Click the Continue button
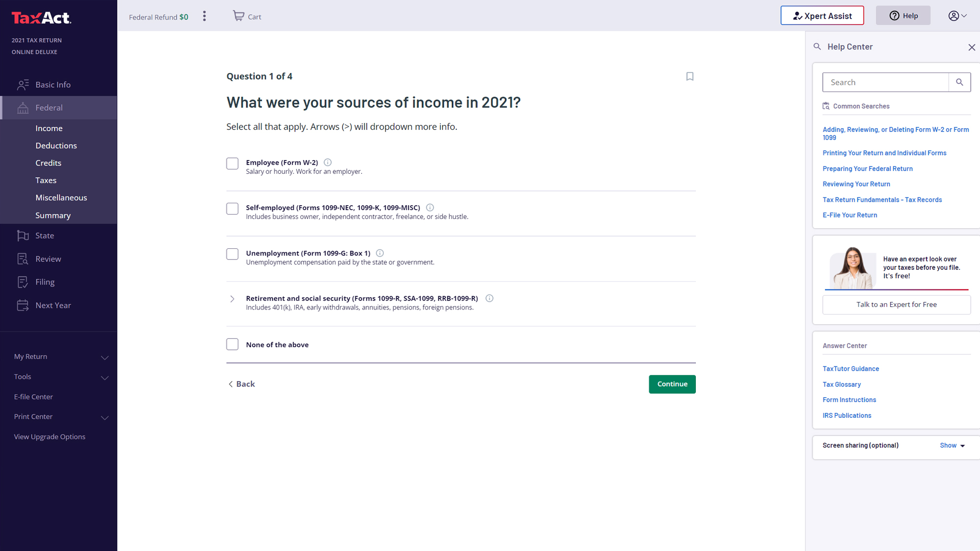The height and width of the screenshot is (551, 980). 672,383
